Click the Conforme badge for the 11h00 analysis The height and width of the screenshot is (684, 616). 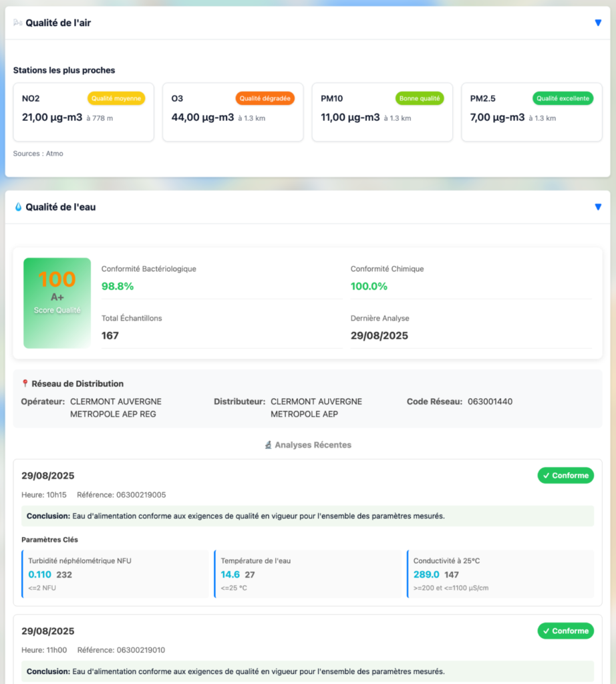[x=565, y=631]
